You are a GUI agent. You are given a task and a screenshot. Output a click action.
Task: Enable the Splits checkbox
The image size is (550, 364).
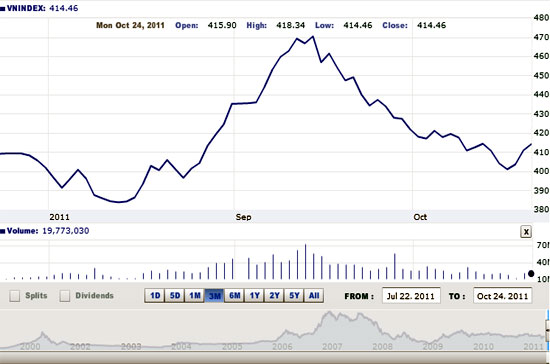pyautogui.click(x=15, y=296)
